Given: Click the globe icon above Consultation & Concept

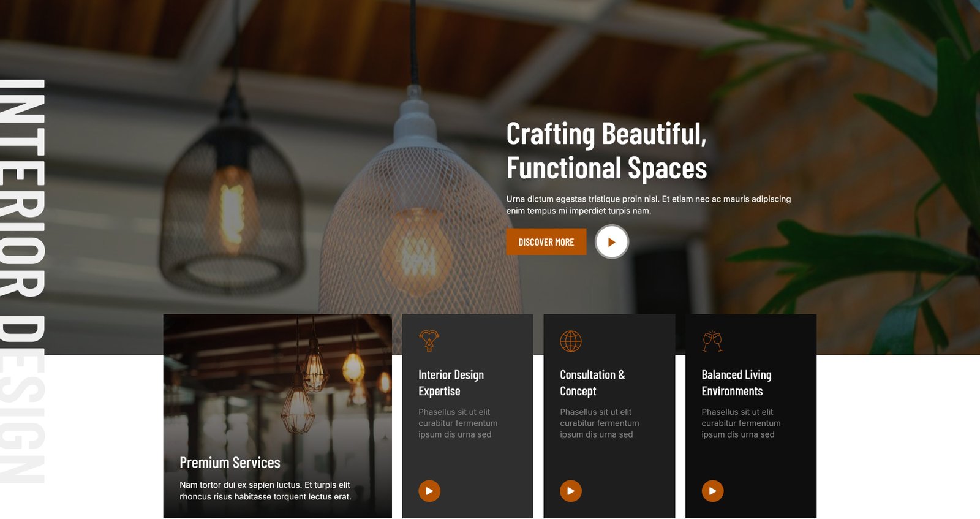Looking at the screenshot, I should [x=570, y=341].
